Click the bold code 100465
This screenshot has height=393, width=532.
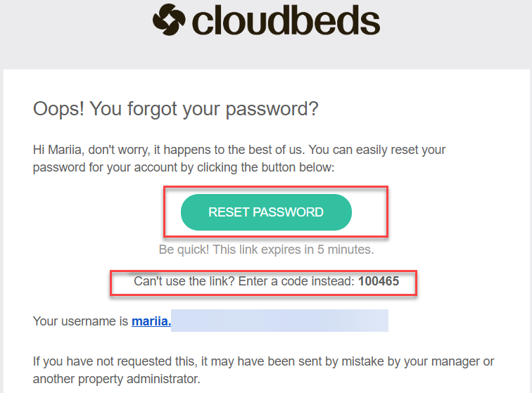coord(379,282)
